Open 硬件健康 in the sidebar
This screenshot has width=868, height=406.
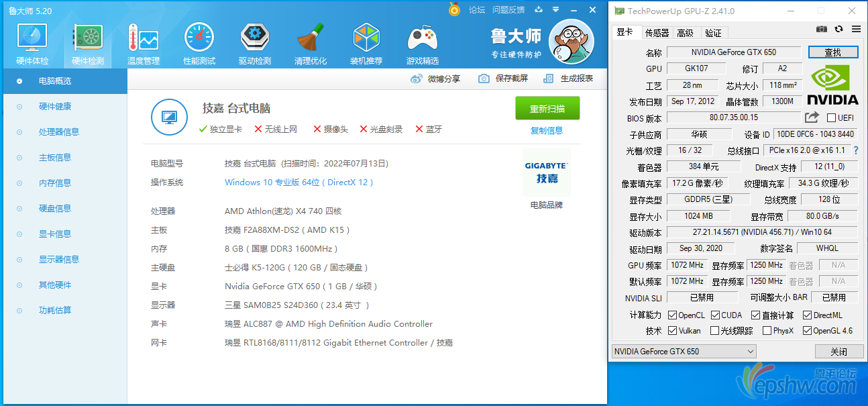click(55, 107)
